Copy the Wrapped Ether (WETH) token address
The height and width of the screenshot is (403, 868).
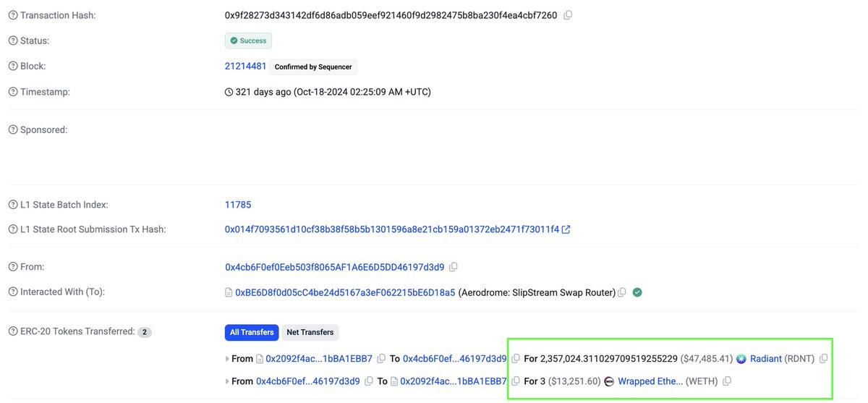pyautogui.click(x=728, y=381)
